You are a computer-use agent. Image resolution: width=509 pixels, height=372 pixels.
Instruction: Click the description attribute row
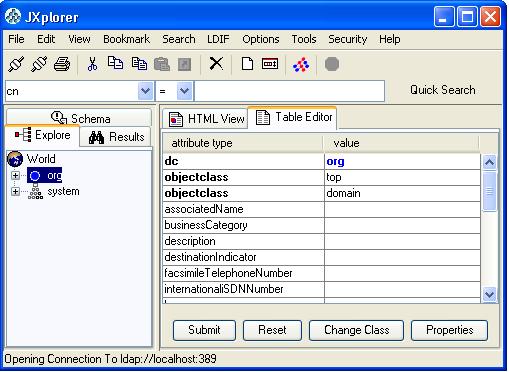[322, 241]
